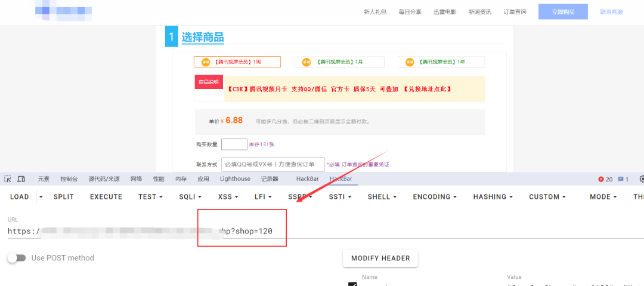Toggle the device toolbar icon in DevTools
The image size is (644, 286).
[21, 179]
